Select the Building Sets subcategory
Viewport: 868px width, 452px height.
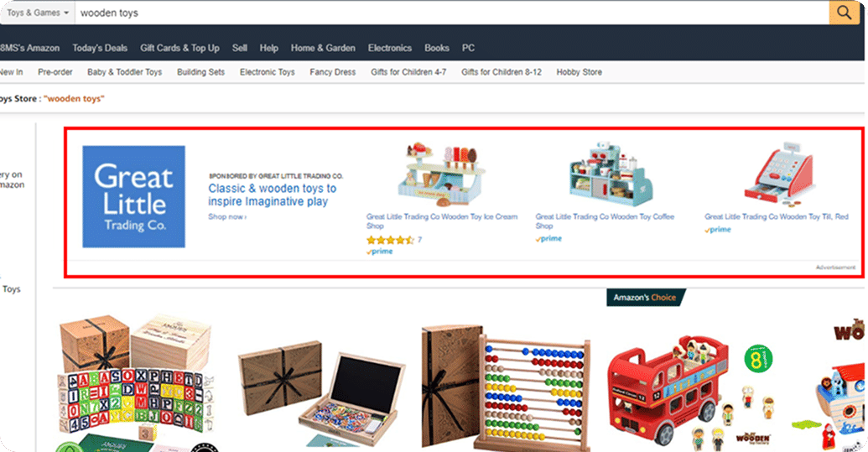pos(201,72)
